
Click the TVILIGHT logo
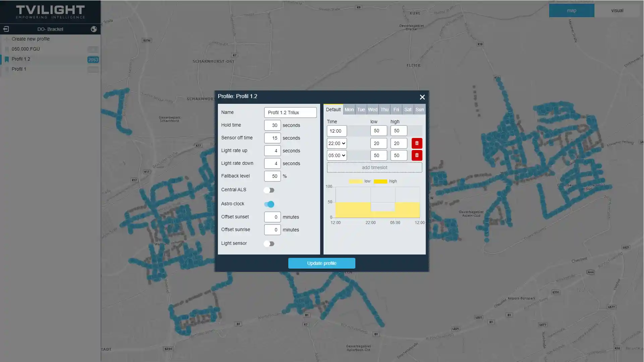pos(50,12)
